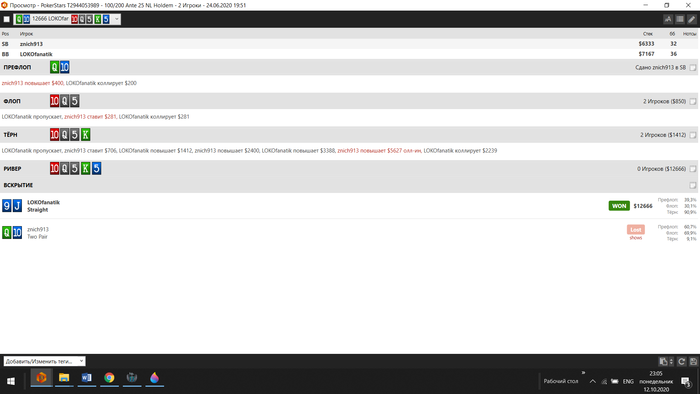Click the ENG language indicator
The image size is (700, 394).
click(x=628, y=382)
